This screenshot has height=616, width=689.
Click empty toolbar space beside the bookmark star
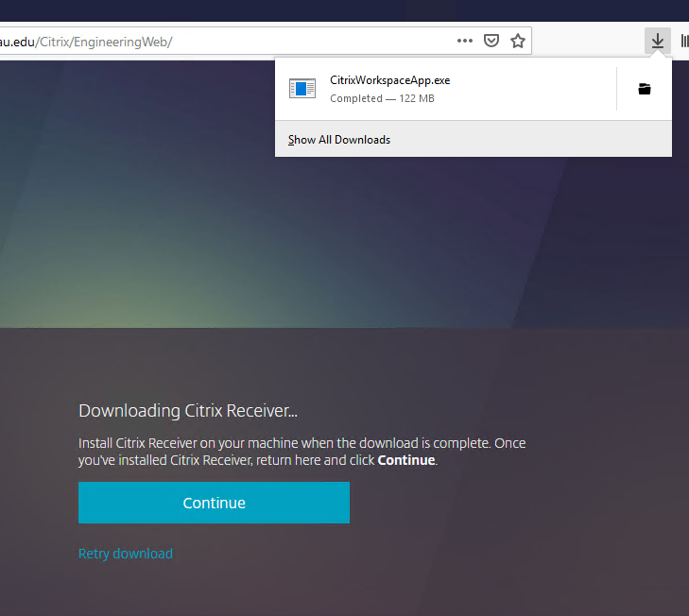click(x=586, y=41)
